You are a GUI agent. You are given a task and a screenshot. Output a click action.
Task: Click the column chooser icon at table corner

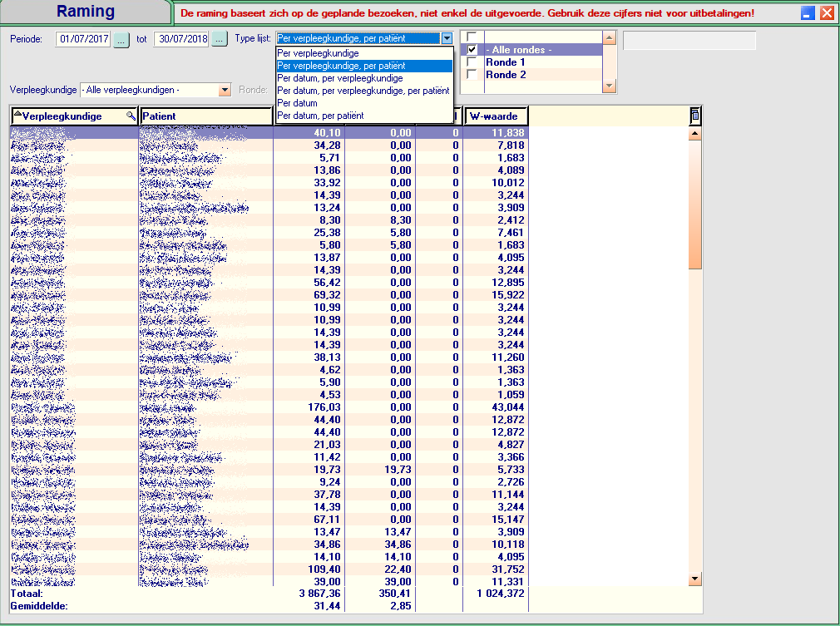point(695,116)
